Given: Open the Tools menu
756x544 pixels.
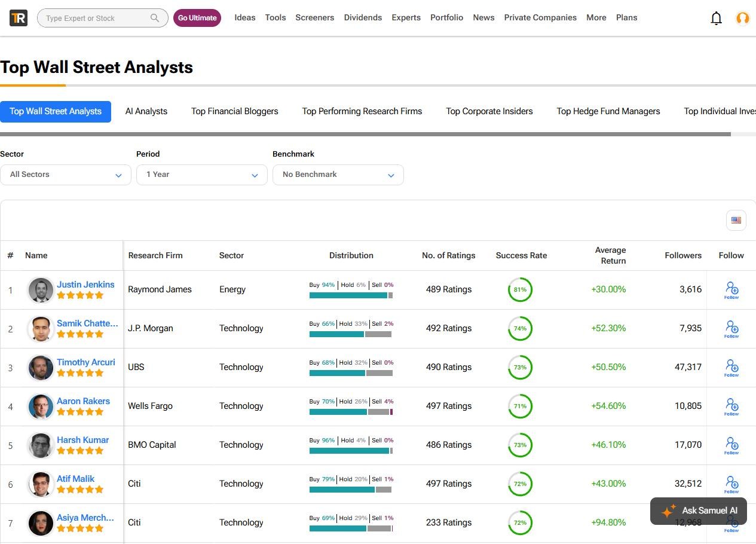Looking at the screenshot, I should [x=276, y=17].
